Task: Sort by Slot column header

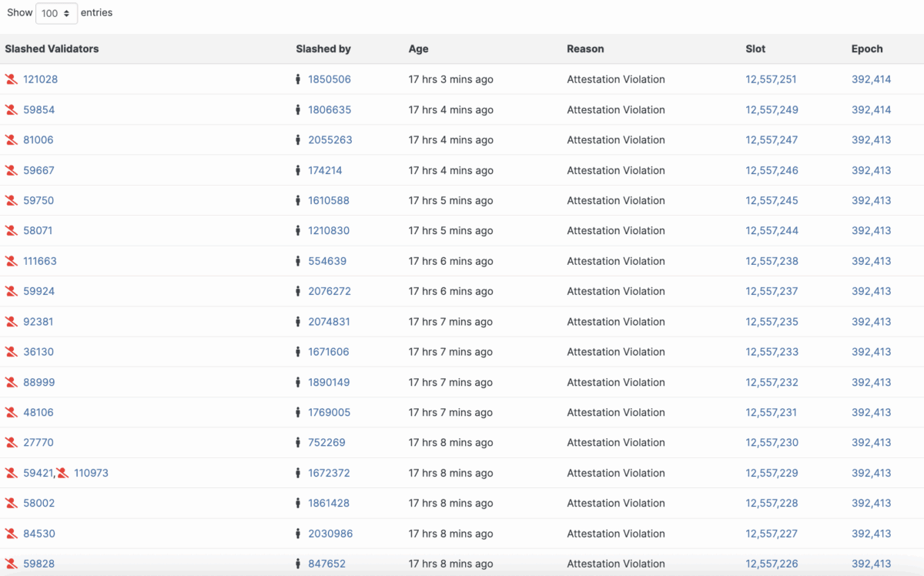Action: (755, 49)
